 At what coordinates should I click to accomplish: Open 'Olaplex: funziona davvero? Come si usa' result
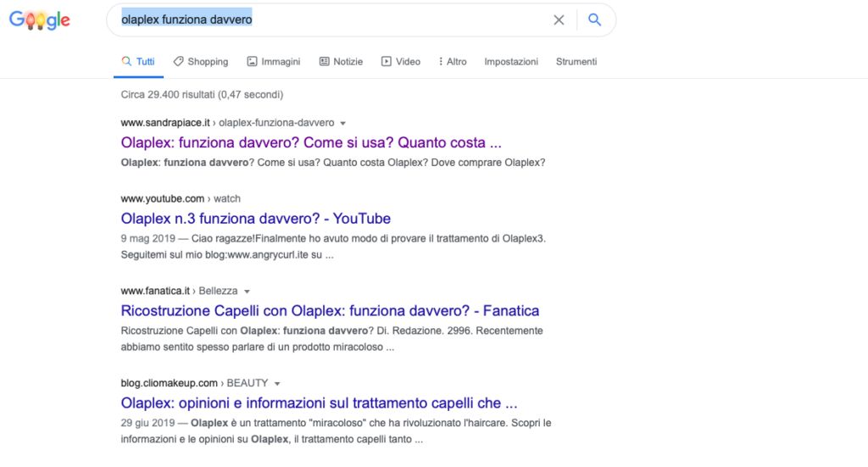click(x=311, y=142)
